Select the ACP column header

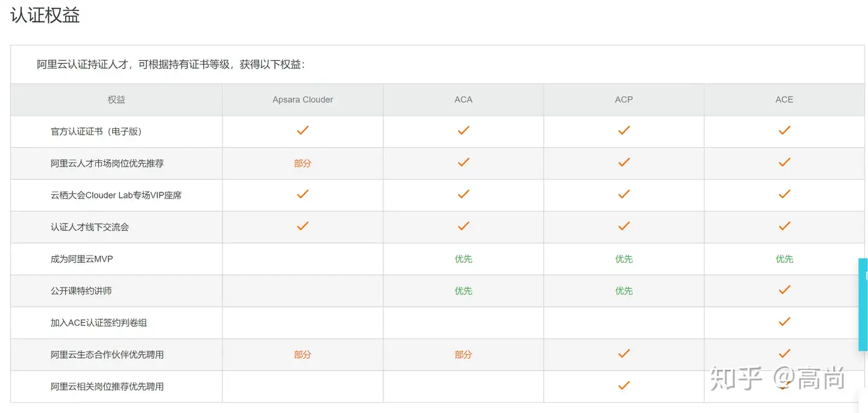pyautogui.click(x=624, y=99)
